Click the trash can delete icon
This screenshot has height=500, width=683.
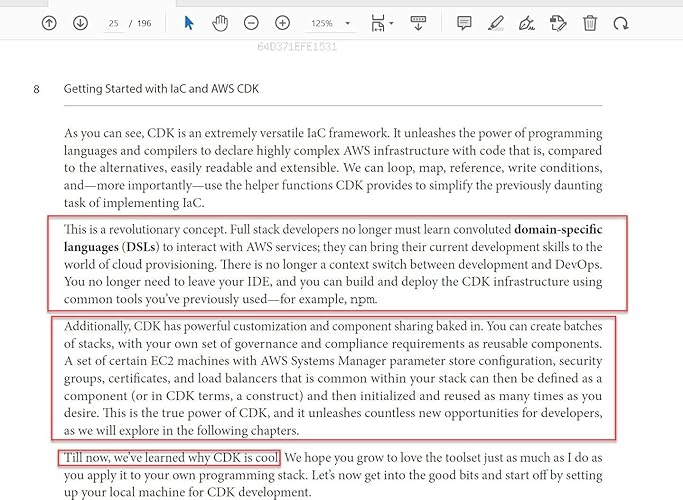coord(590,23)
